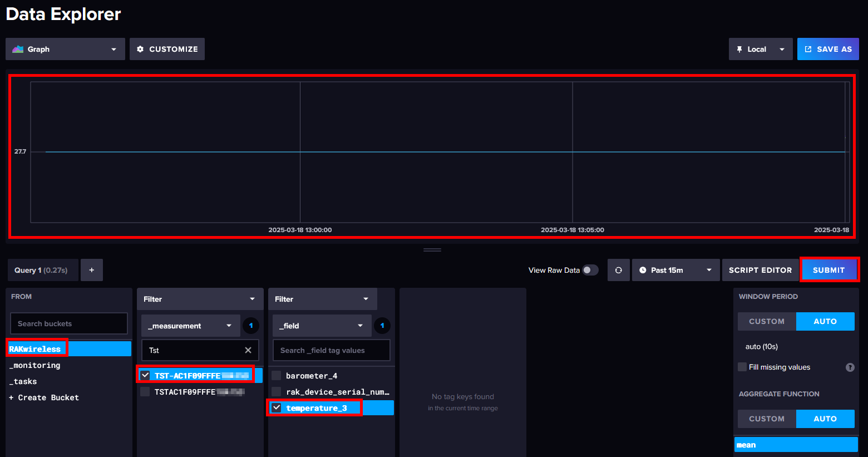Click the 2025-03-18 13:00:00 axis label
Image resolution: width=868 pixels, height=457 pixels.
pos(300,230)
